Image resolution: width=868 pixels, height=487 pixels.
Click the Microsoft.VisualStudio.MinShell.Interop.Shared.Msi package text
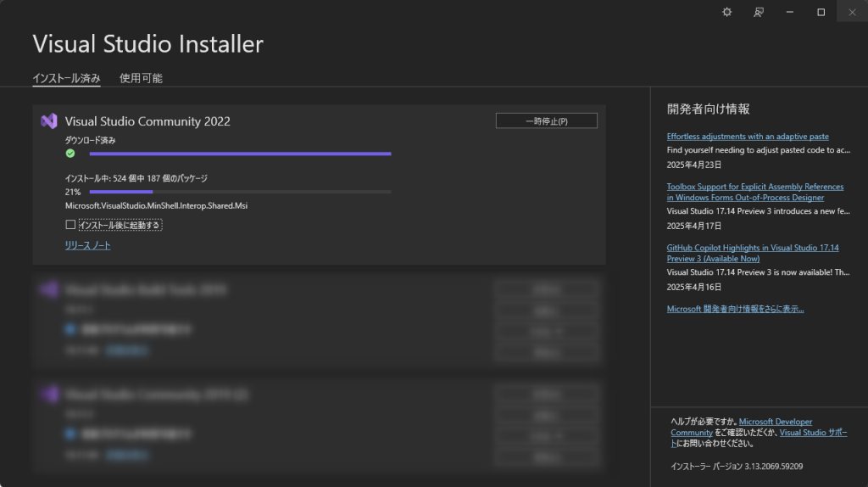pos(156,205)
